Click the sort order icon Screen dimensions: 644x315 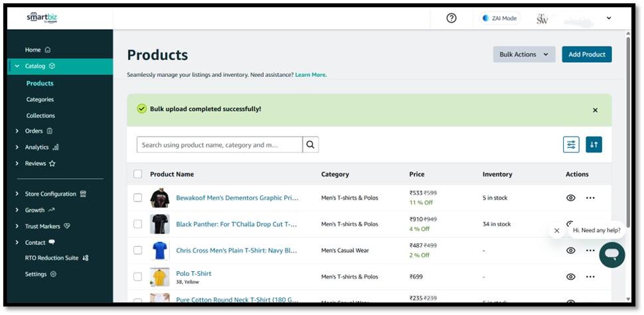pyautogui.click(x=594, y=145)
